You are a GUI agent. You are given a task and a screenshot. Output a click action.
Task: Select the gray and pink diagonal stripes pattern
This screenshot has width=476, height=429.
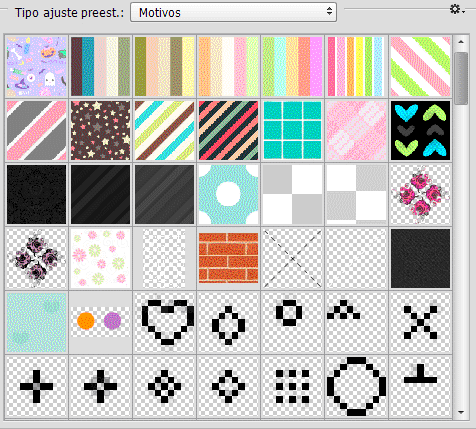[x=36, y=130]
